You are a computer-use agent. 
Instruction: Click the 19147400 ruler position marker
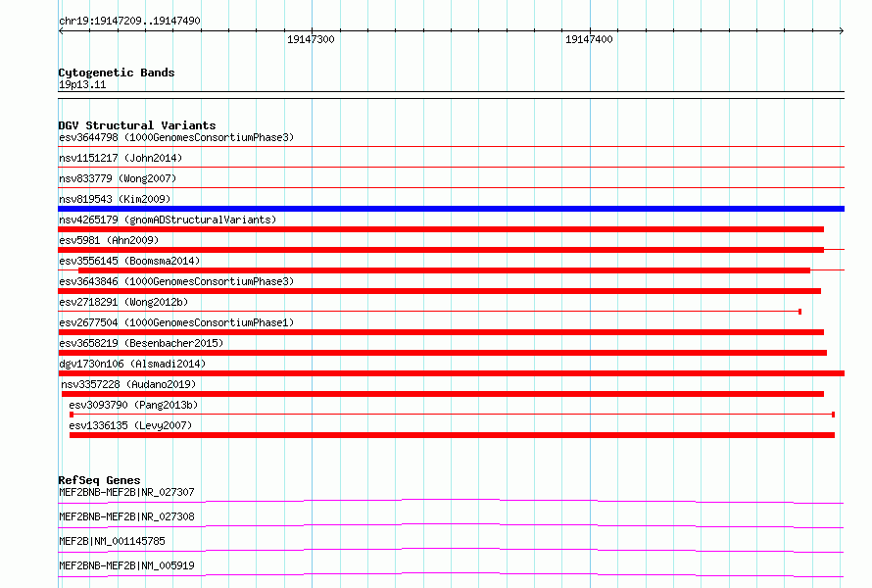tap(589, 39)
